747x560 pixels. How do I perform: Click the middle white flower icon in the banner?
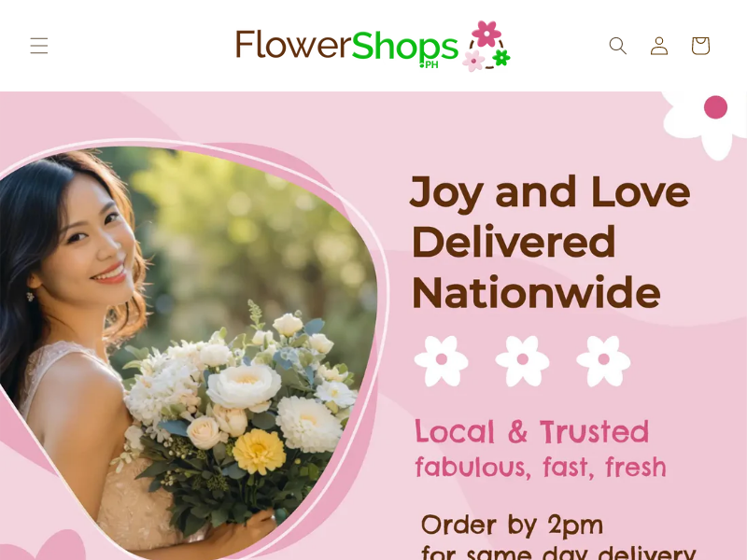pyautogui.click(x=522, y=360)
